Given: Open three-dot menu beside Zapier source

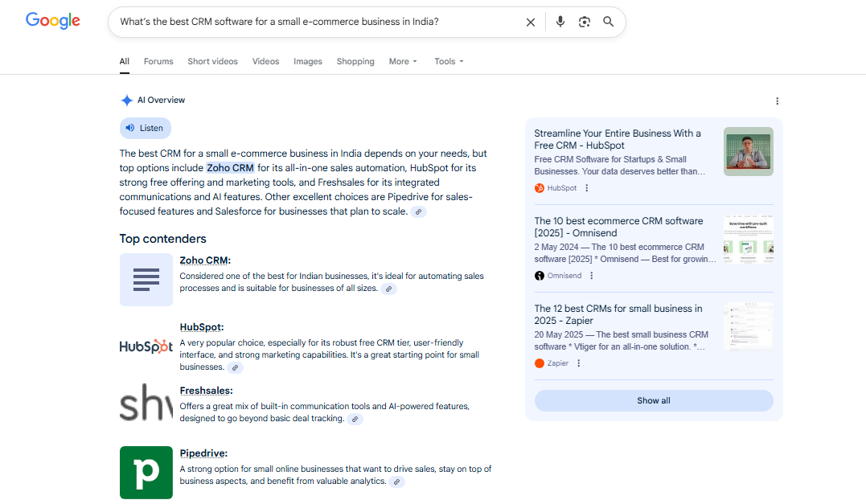Looking at the screenshot, I should coord(579,363).
